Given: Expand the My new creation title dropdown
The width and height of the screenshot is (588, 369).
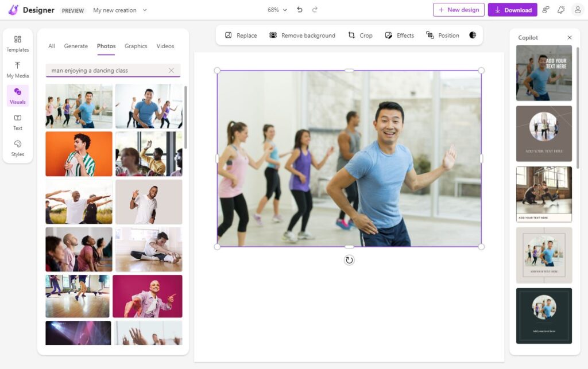Looking at the screenshot, I should pos(144,10).
